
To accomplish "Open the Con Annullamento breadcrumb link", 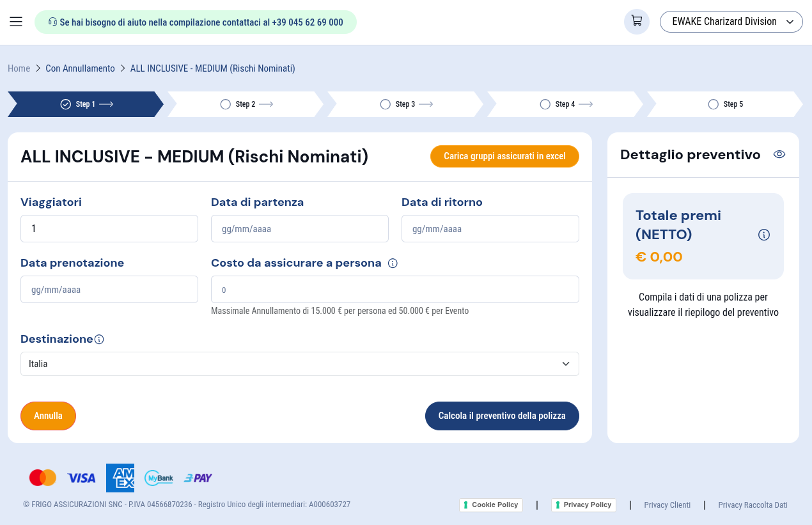I will [80, 68].
